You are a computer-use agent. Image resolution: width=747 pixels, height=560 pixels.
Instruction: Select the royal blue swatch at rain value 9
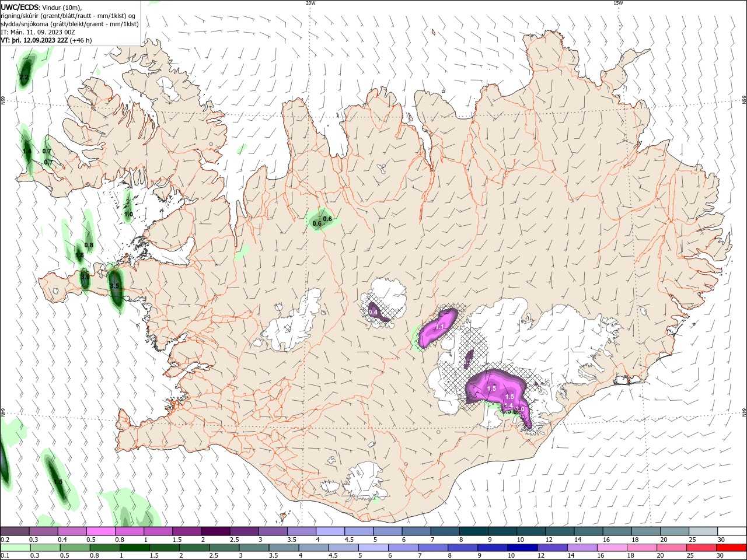point(492,548)
